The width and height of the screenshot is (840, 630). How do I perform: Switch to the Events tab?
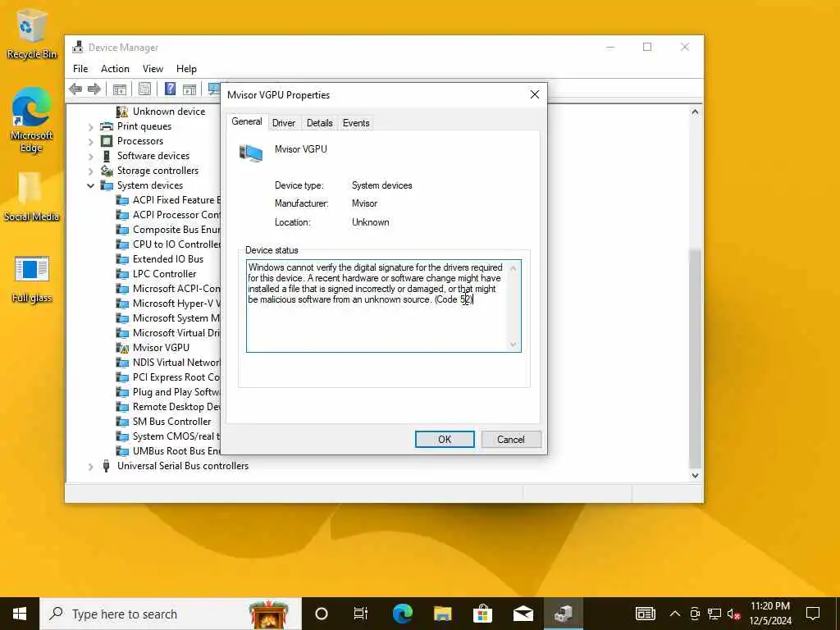click(x=356, y=123)
